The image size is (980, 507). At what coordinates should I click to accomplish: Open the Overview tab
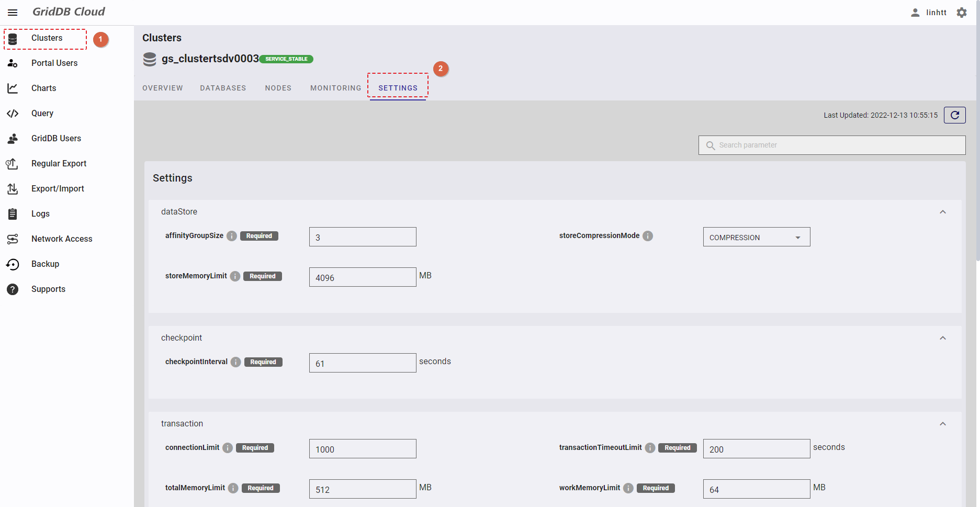tap(163, 88)
